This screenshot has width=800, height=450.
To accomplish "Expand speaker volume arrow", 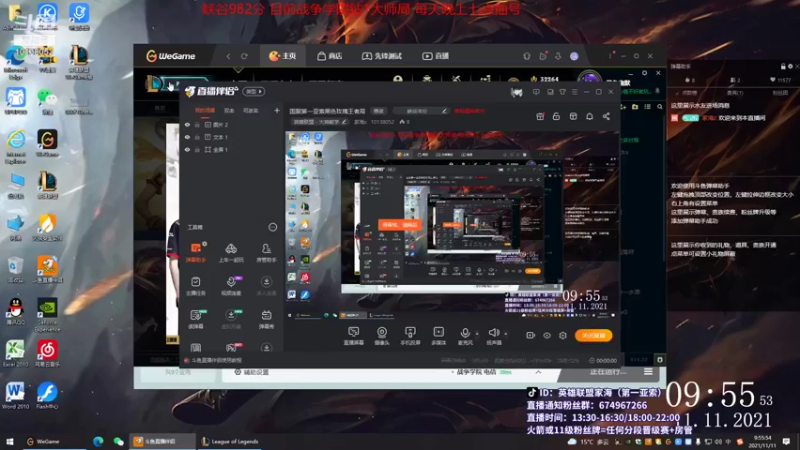I will pos(506,334).
